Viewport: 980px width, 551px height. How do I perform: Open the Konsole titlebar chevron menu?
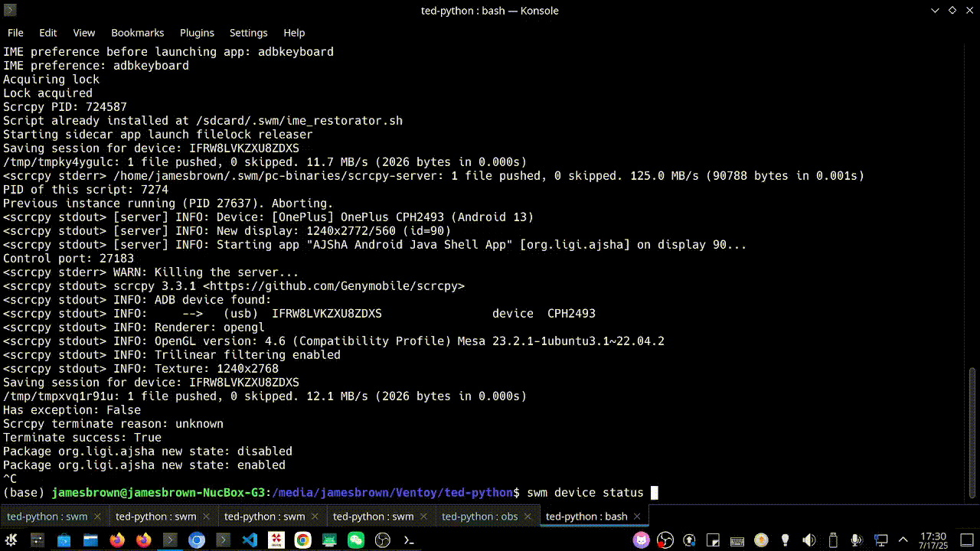tap(935, 11)
